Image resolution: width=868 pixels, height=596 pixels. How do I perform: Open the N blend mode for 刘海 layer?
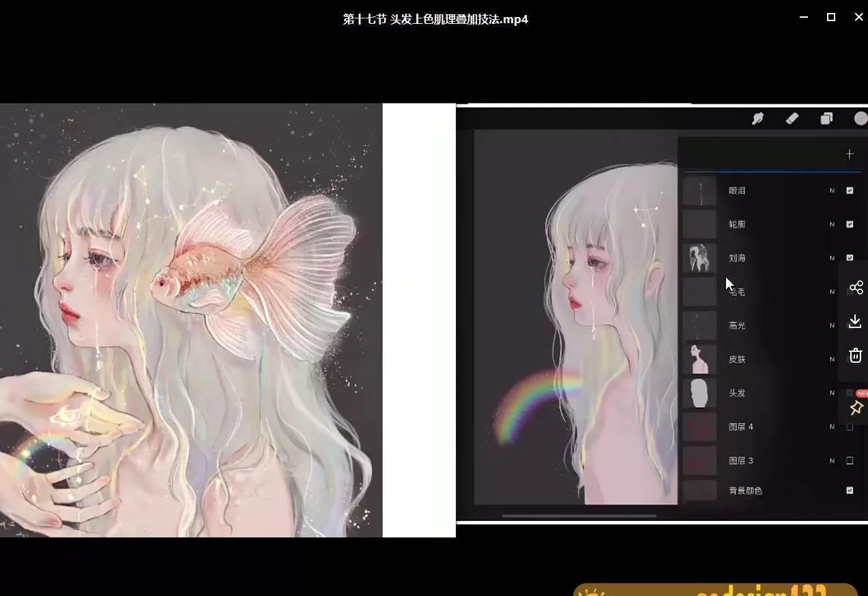tap(831, 258)
